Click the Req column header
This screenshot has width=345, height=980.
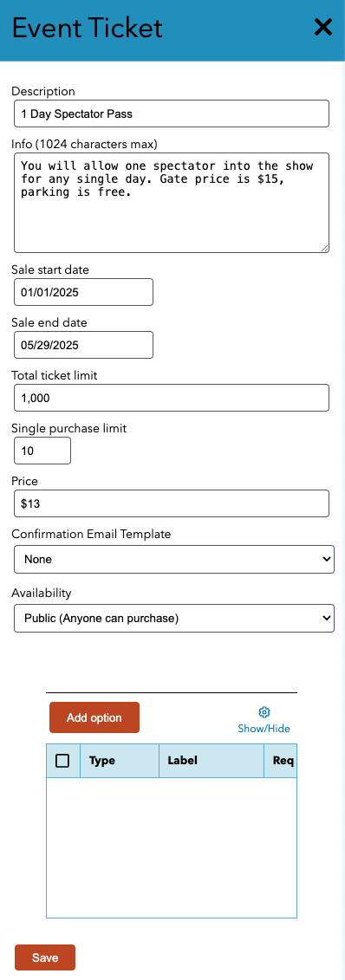(281, 761)
